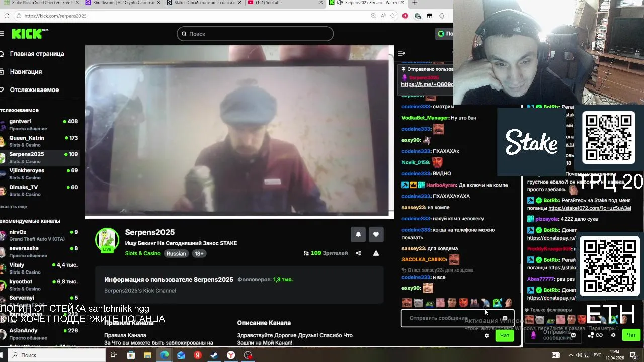Click stake1072.com link in overlay chat
The height and width of the screenshot is (362, 644).
click(x=590, y=208)
